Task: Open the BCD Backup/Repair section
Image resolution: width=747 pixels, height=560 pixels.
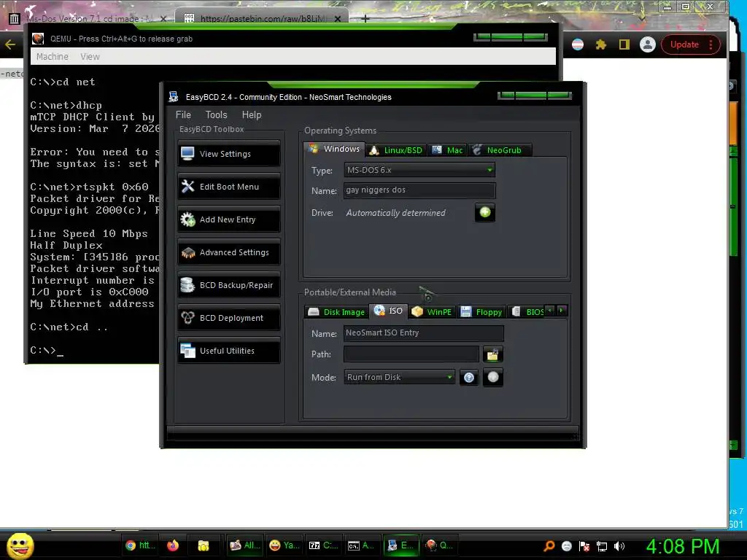Action: pyautogui.click(x=228, y=285)
